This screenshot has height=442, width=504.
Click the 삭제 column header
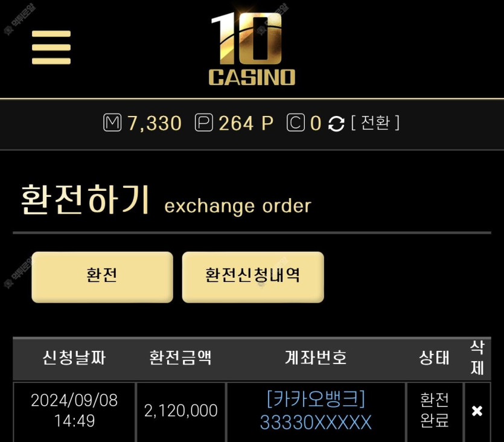coord(477,358)
